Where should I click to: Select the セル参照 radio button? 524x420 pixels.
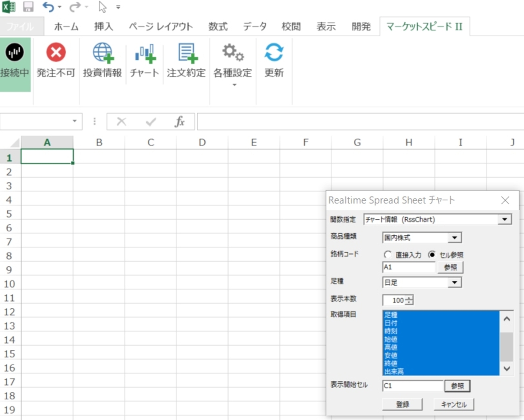coord(432,254)
